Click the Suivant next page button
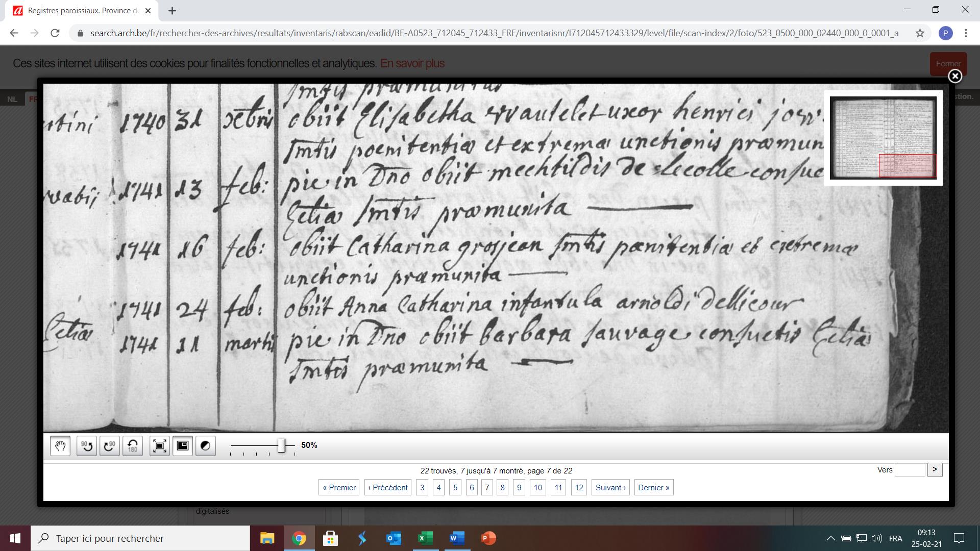Screen dimensions: 980x551 tap(610, 487)
